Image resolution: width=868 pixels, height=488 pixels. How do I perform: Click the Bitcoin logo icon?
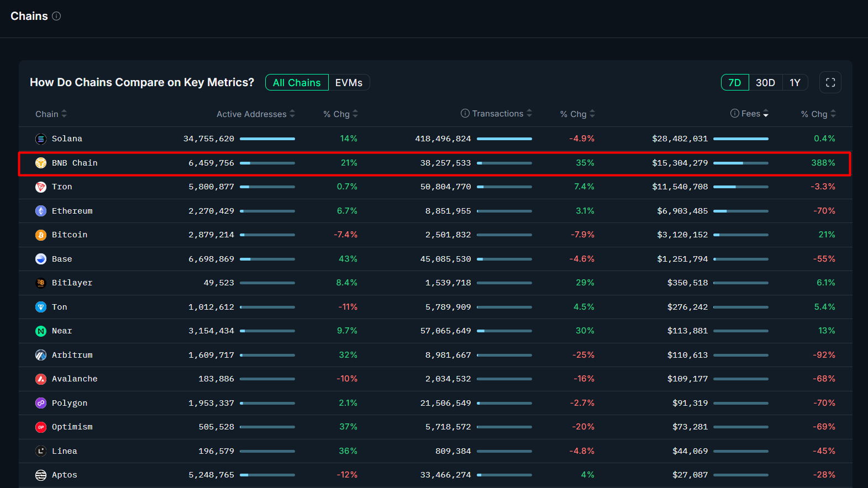(41, 235)
